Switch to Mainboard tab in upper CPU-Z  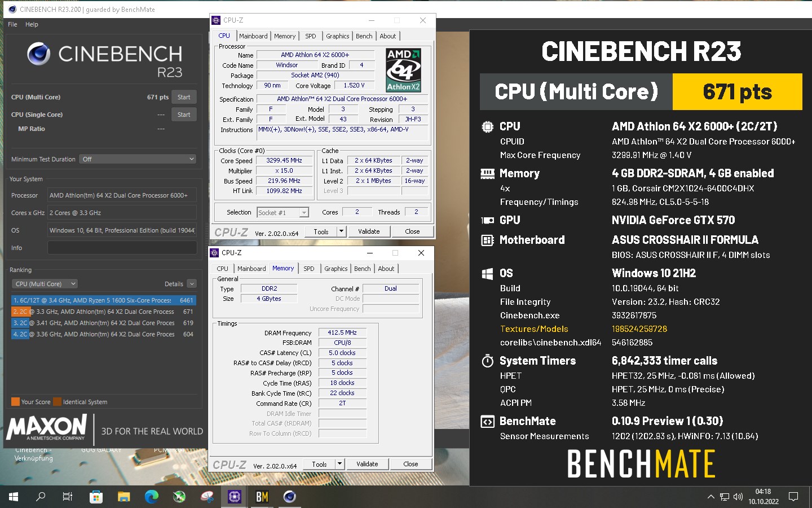click(253, 36)
